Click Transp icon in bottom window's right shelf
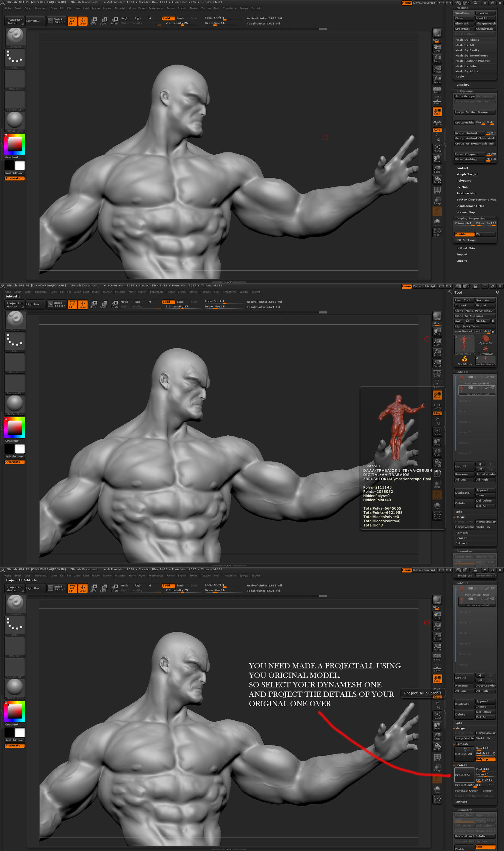 437,768
